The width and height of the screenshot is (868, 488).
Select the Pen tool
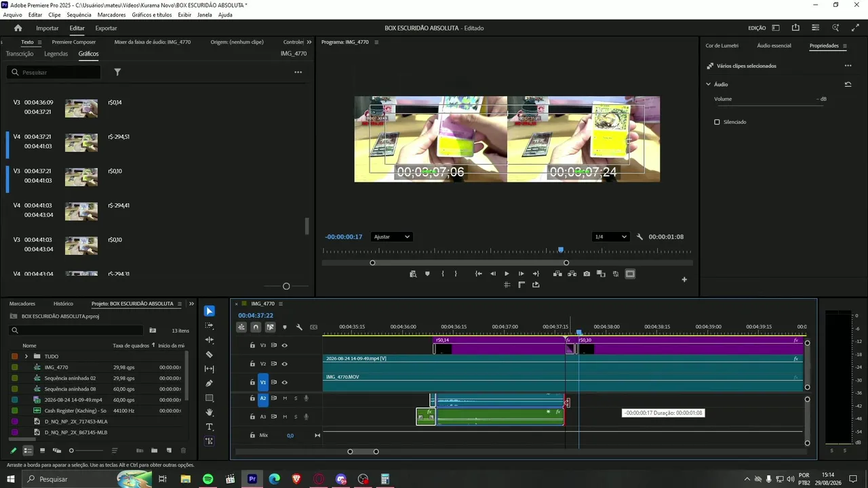point(210,383)
